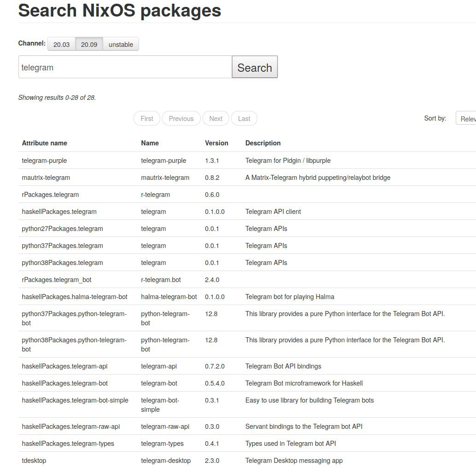The image size is (476, 467).
Task: Select haskellPackages.telegram-raw-api attribute
Action: point(71,427)
